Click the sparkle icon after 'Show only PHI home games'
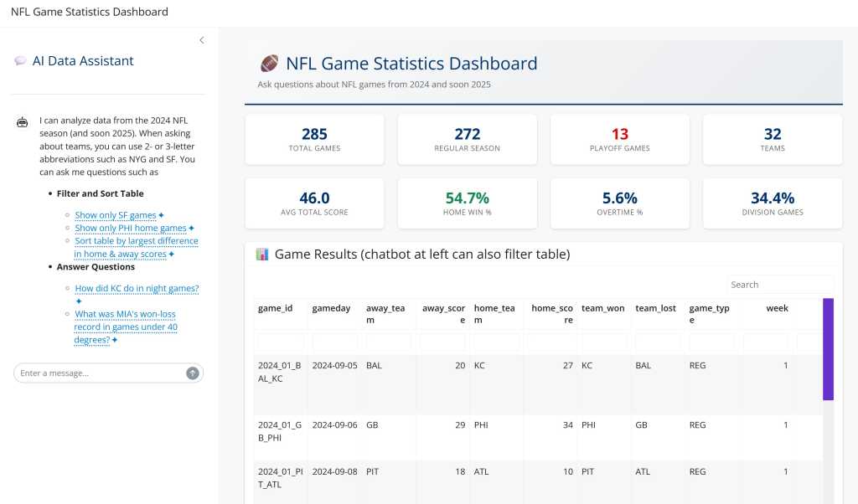Image resolution: width=858 pixels, height=504 pixels. (x=192, y=229)
